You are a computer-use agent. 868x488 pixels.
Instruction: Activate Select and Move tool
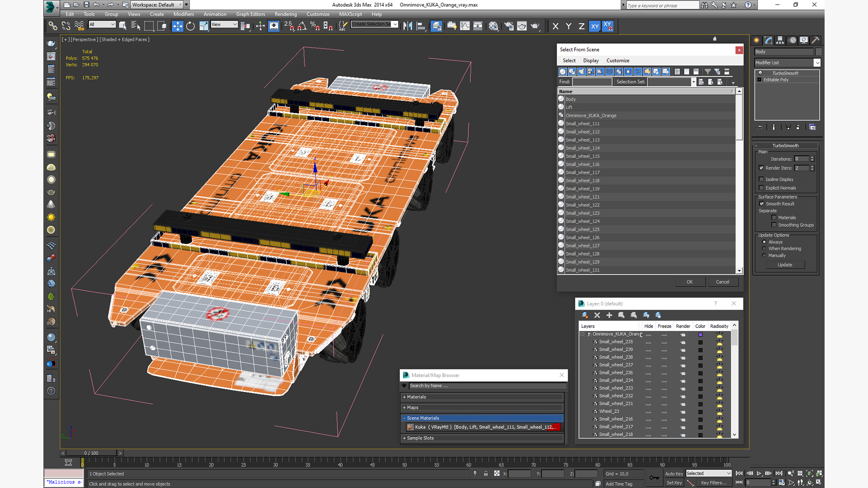click(x=178, y=26)
